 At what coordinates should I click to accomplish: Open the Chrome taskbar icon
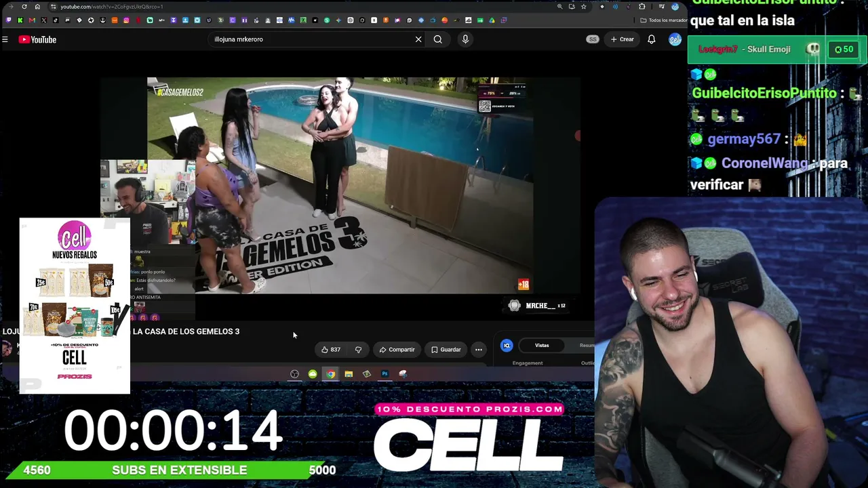pyautogui.click(x=330, y=374)
